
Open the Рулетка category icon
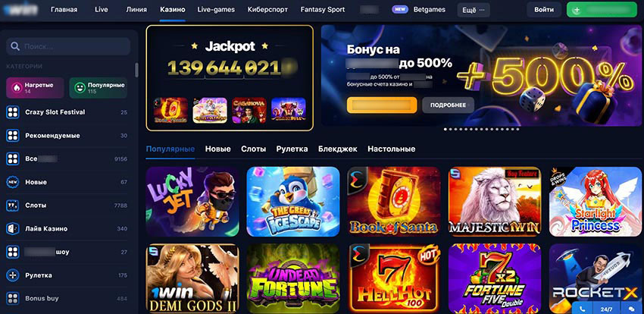click(13, 275)
